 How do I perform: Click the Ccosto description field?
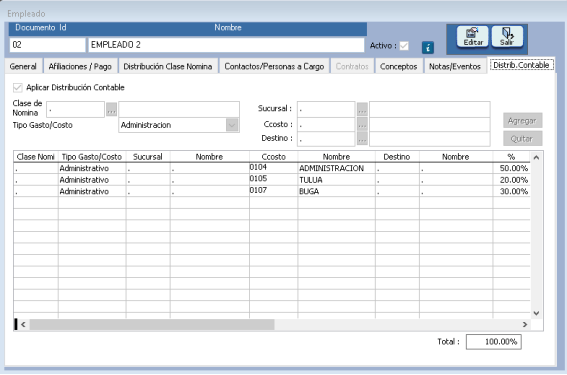tap(430, 124)
